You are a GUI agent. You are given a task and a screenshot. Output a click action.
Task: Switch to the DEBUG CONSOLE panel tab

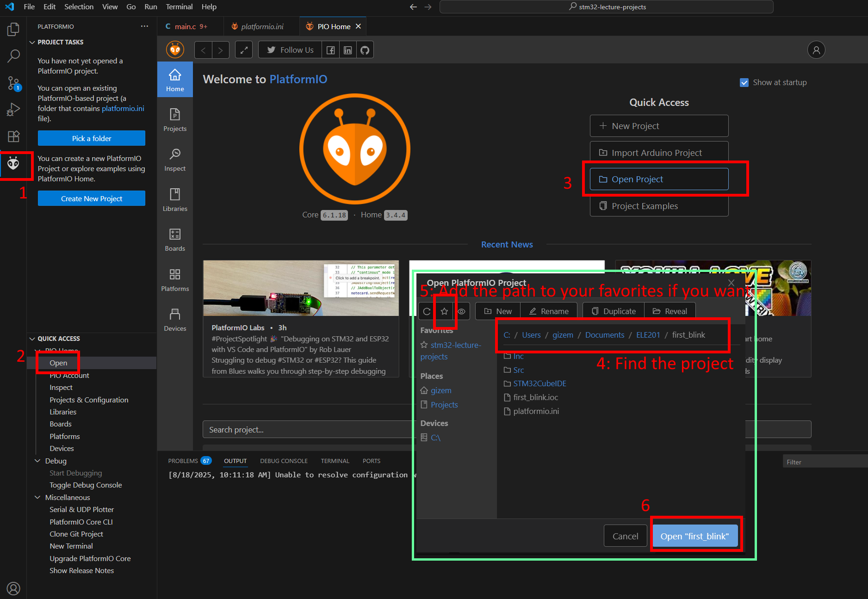click(x=284, y=461)
